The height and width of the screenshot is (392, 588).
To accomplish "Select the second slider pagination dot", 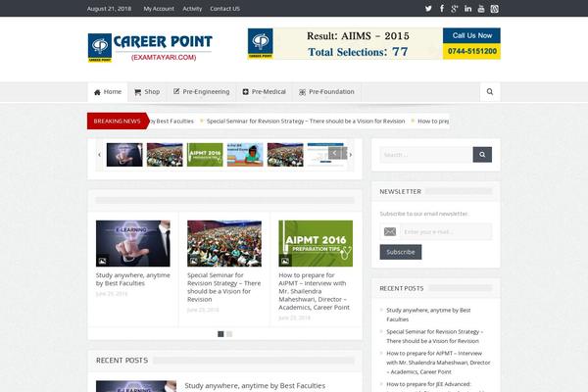I will [x=229, y=334].
